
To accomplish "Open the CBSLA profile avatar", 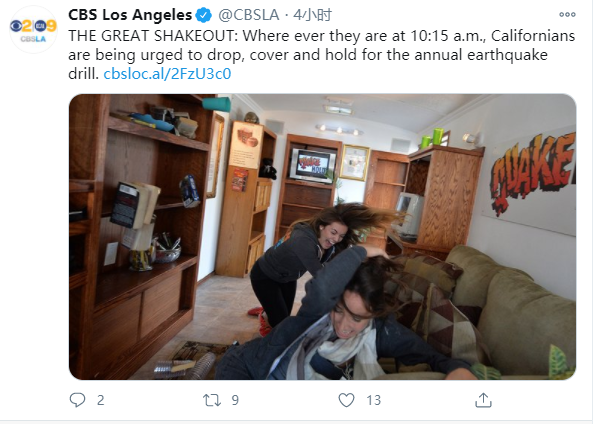I will tap(33, 30).
